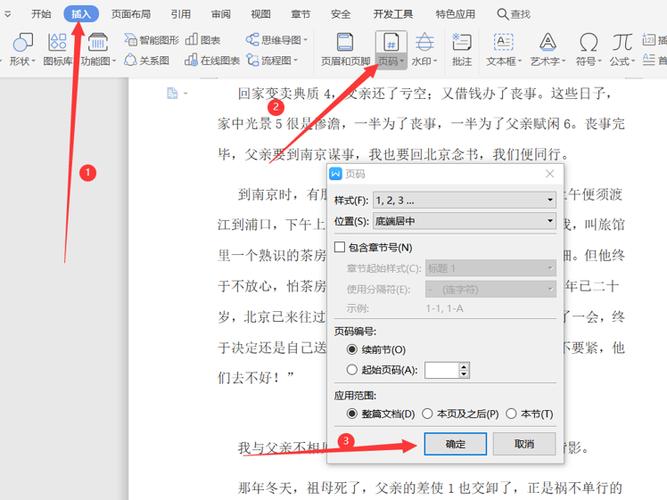Screen dimensions: 667x500
Task: Open the 符号 symbol tool
Action: tap(588, 49)
